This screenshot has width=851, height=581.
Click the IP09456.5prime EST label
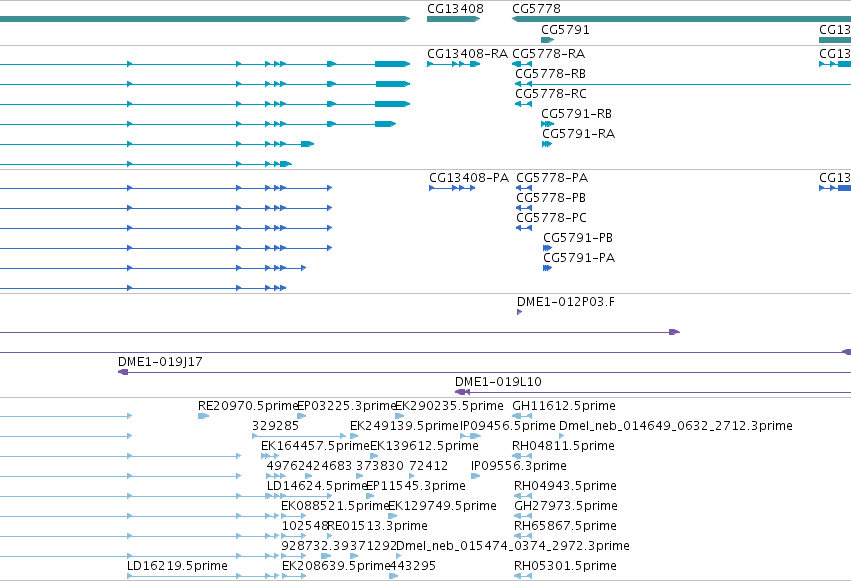coord(508,426)
